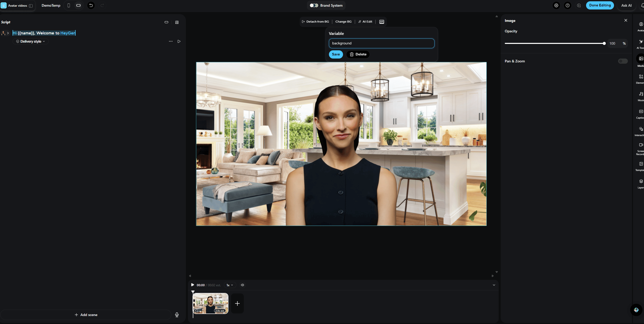Click the canvas scroll-up arrow

coord(497,16)
